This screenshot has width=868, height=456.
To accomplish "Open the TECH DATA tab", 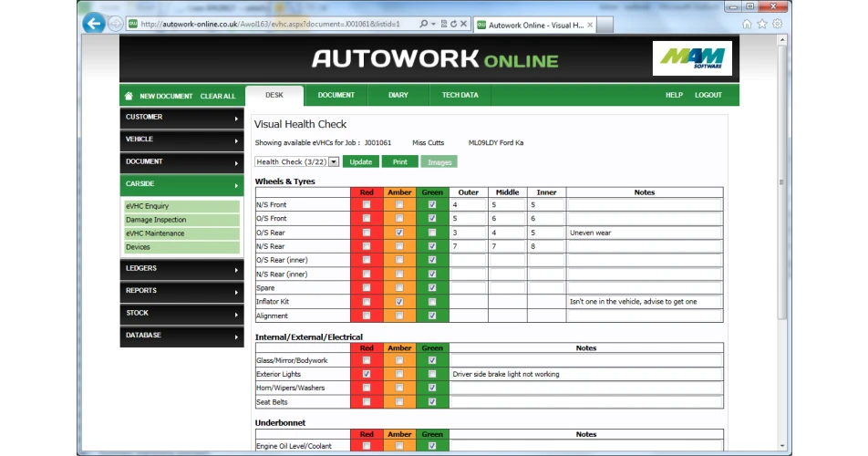I will [460, 95].
